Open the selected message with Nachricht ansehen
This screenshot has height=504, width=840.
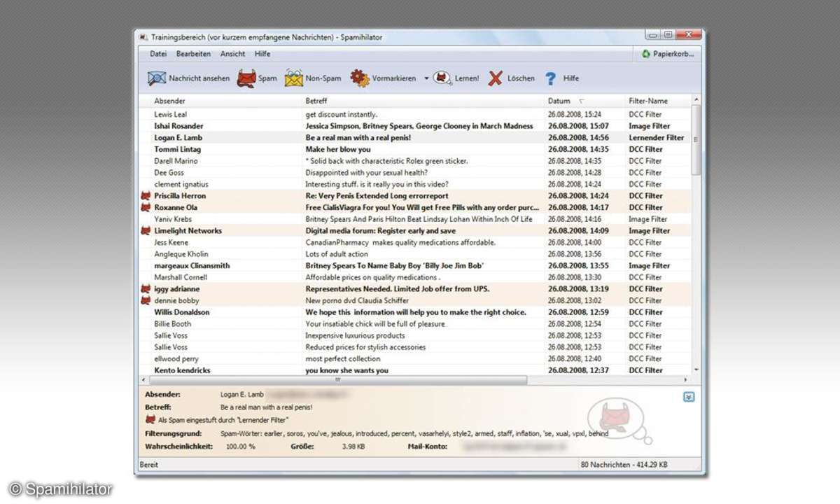[x=188, y=78]
